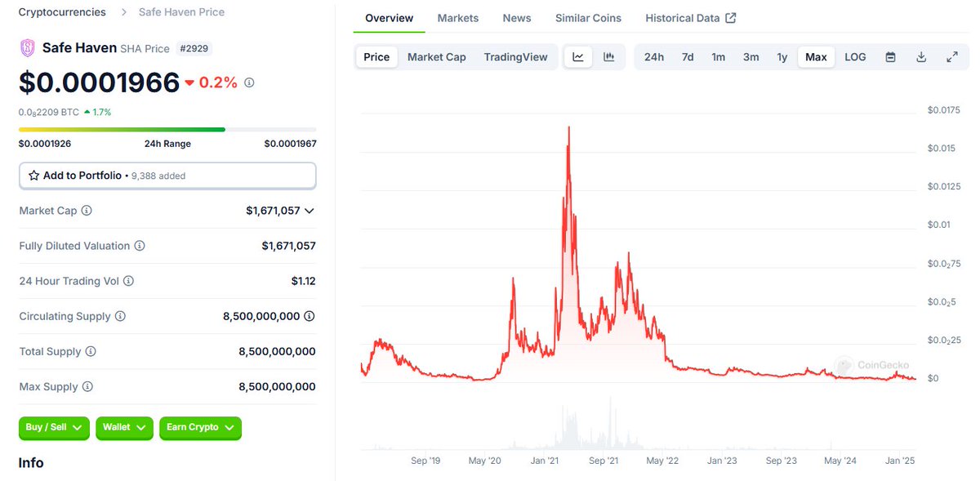
Task: Click the breadcrumb chevron separator
Action: click(123, 12)
